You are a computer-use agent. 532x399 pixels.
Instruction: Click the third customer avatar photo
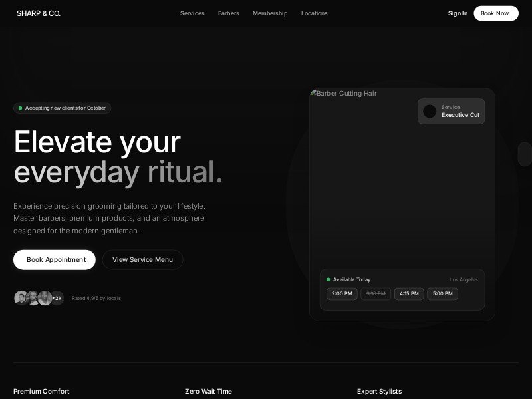tap(45, 298)
